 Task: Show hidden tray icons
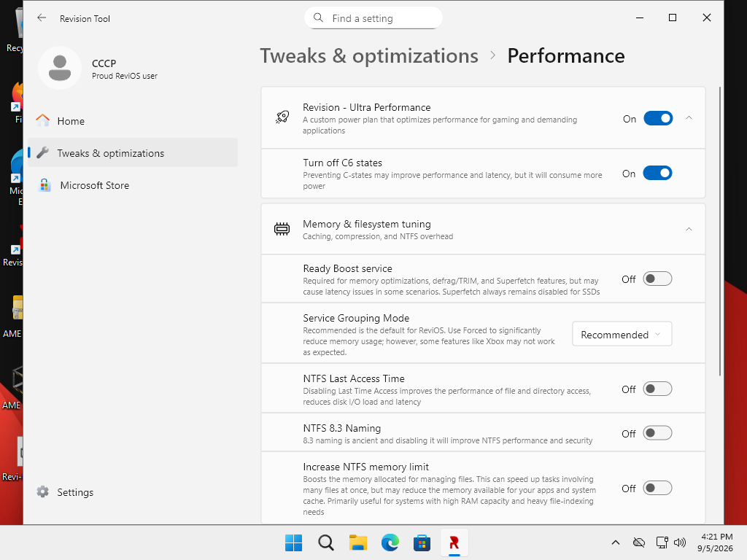pyautogui.click(x=616, y=542)
